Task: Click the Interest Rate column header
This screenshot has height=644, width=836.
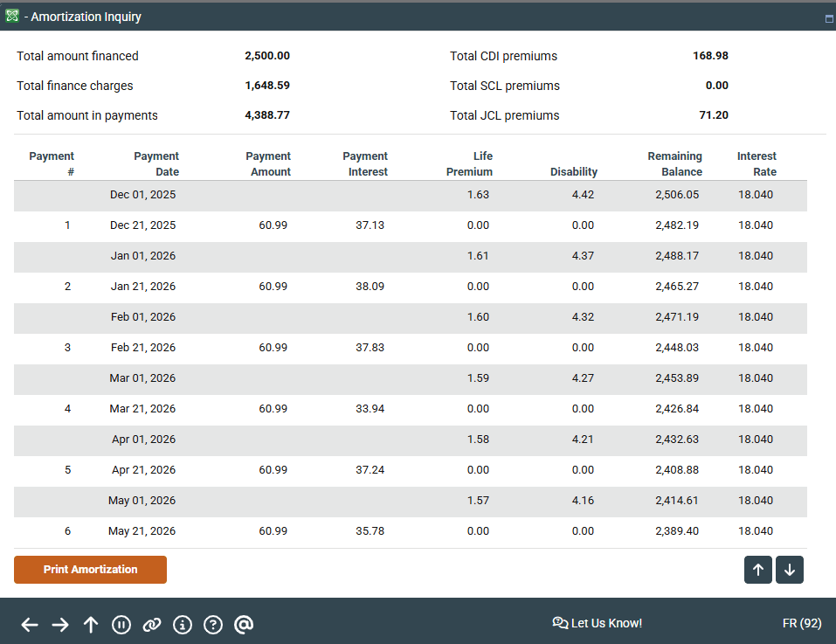Action: tap(756, 164)
